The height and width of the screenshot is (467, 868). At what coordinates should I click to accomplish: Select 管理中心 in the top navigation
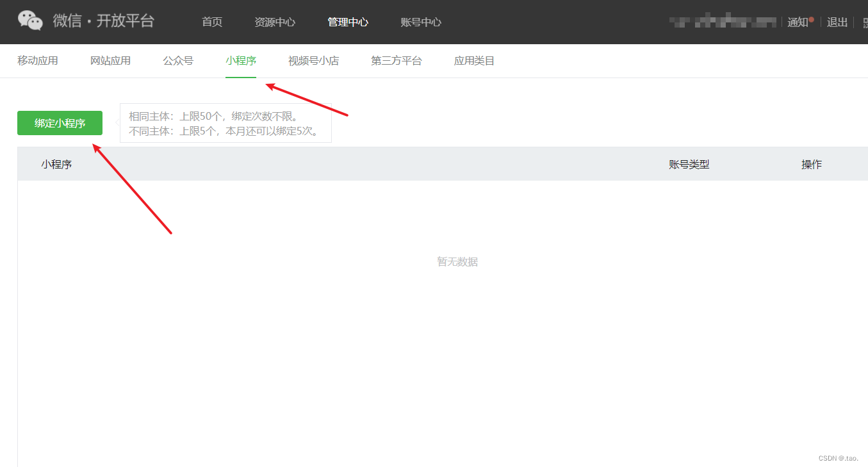point(348,22)
